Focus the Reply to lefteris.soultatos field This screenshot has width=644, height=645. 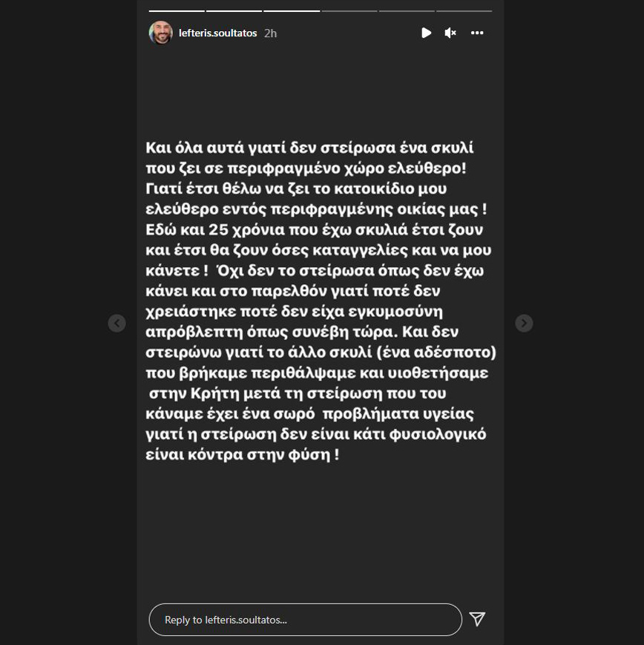point(305,620)
